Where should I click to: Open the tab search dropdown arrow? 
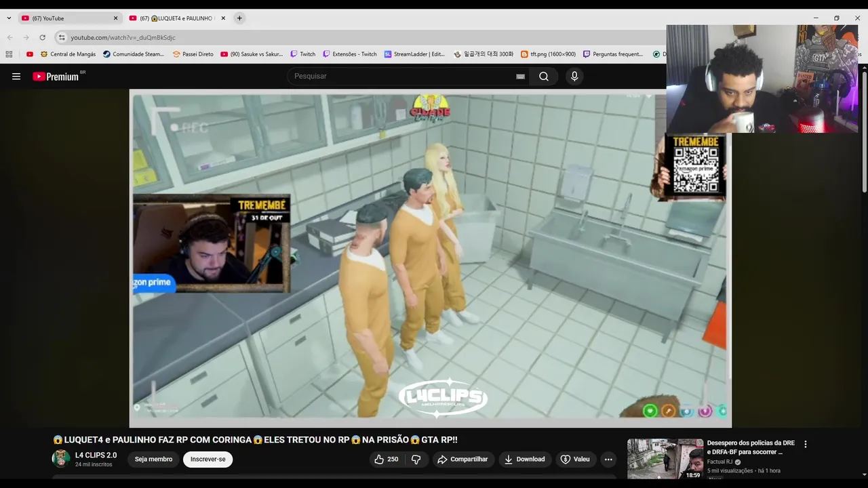[x=9, y=18]
